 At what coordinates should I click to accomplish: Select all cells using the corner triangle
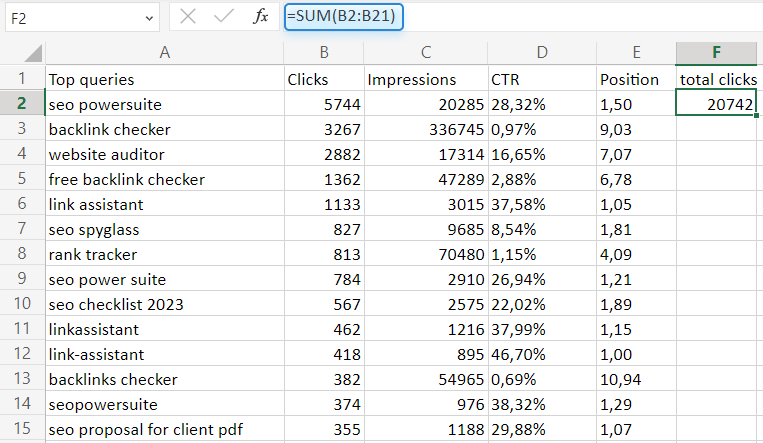pos(33,53)
